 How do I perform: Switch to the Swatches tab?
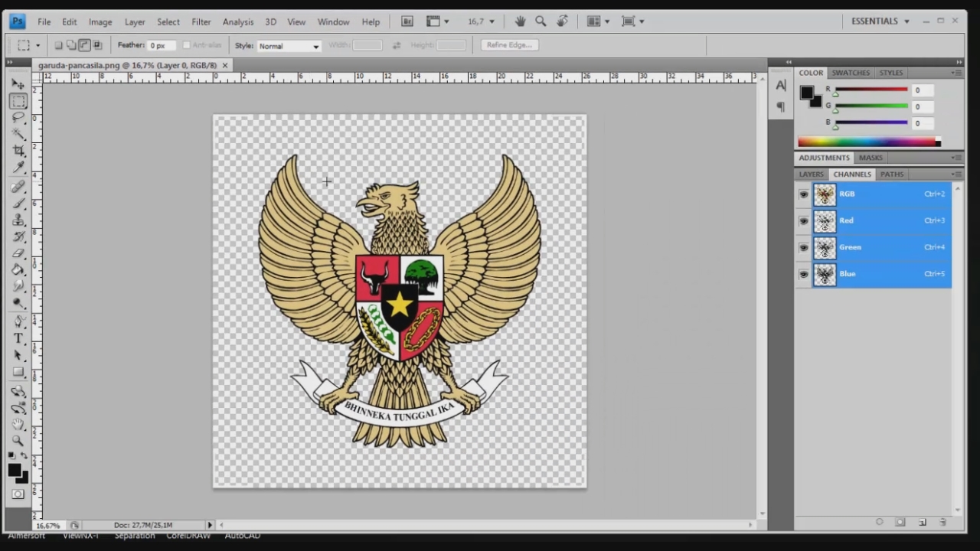point(851,73)
